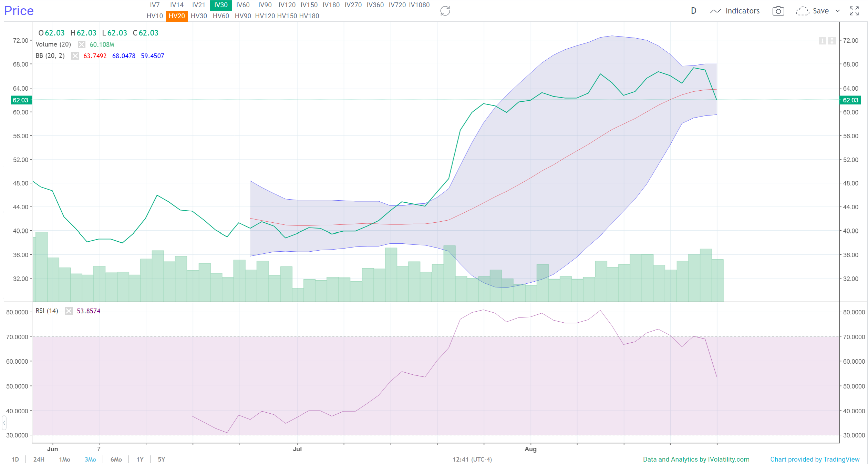Toggle the HV150 series

coord(287,16)
